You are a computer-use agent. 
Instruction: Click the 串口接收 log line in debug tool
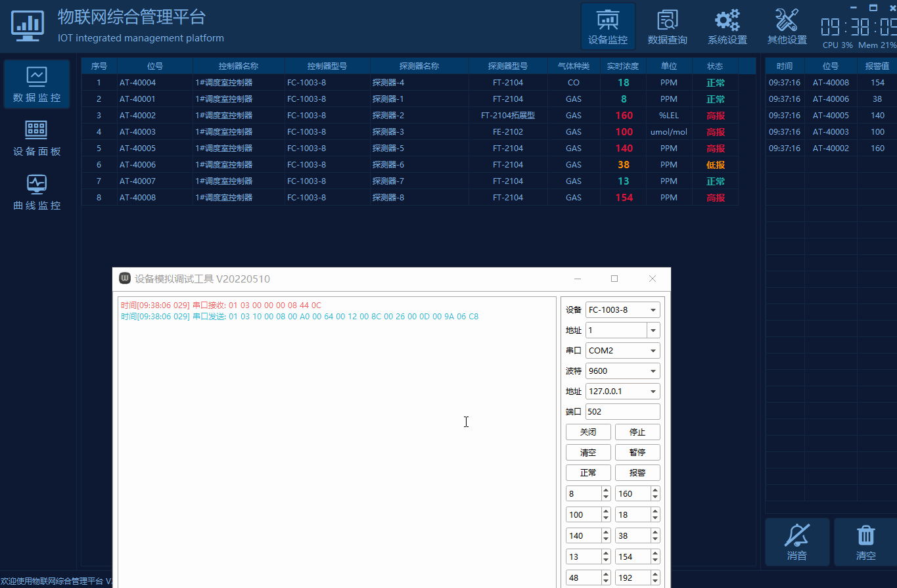pyautogui.click(x=221, y=305)
